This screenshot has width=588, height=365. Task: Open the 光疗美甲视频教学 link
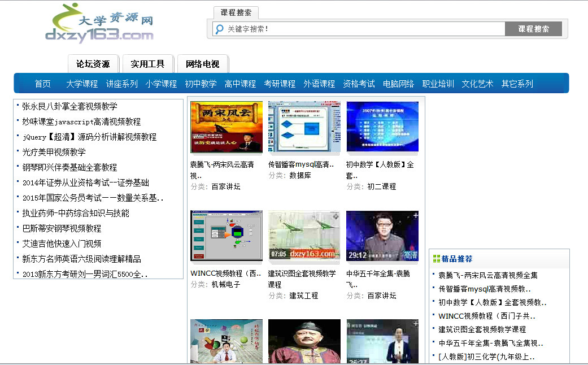coord(54,152)
